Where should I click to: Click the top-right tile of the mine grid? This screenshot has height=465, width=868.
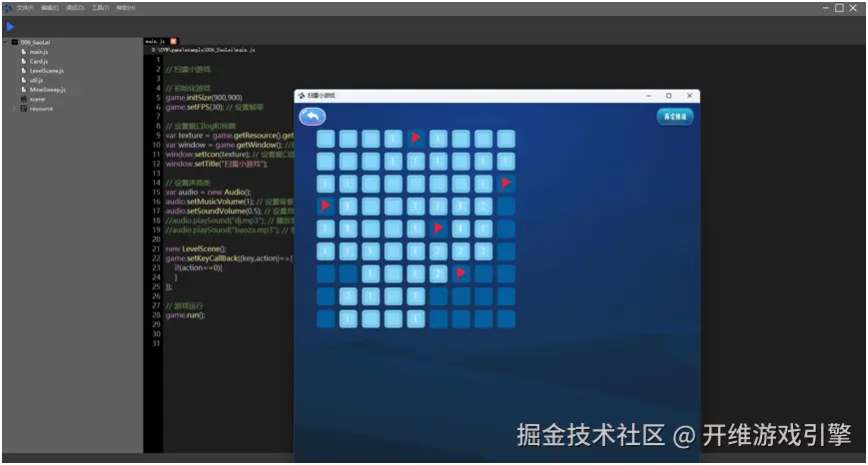pyautogui.click(x=505, y=139)
